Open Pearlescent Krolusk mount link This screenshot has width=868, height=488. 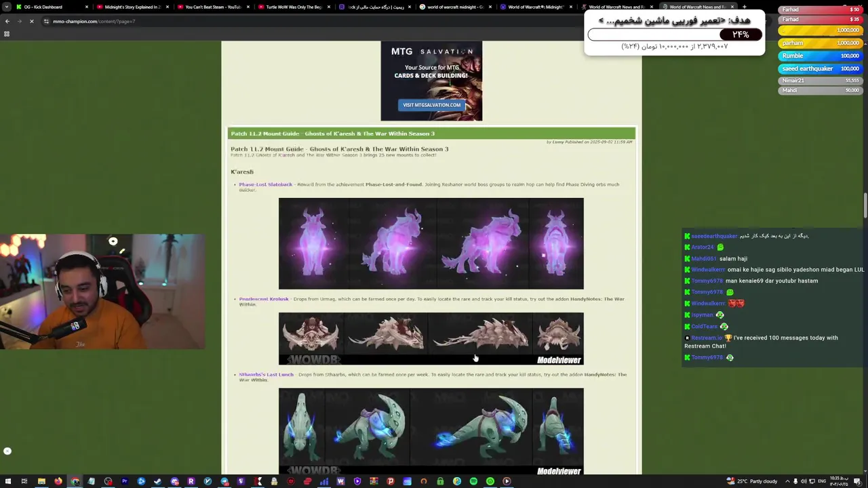tap(264, 299)
